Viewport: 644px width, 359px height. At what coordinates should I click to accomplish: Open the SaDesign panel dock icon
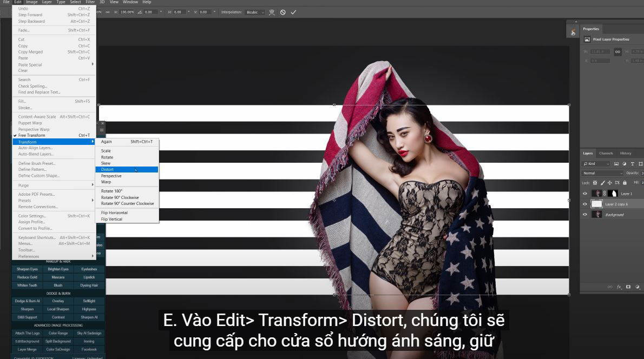pos(573,32)
